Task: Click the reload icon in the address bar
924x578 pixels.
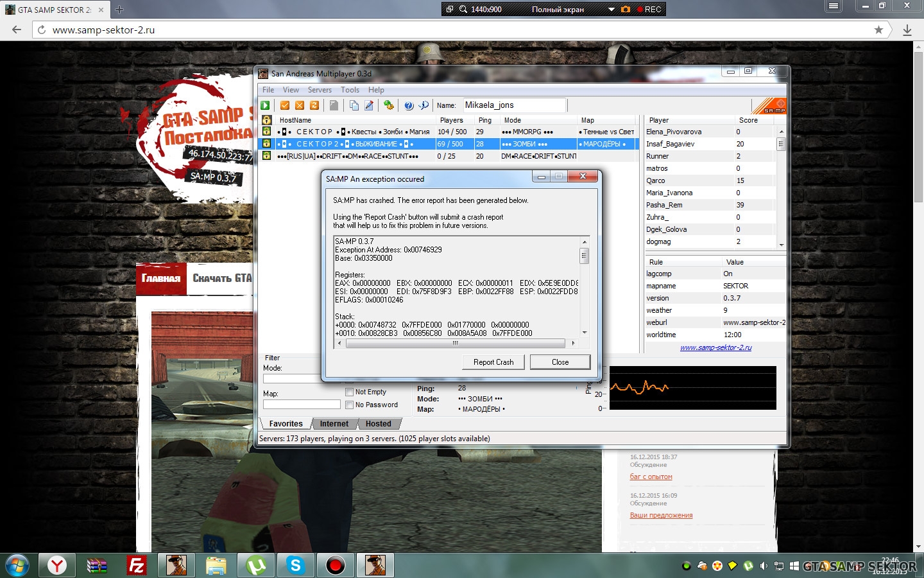Action: coord(42,30)
